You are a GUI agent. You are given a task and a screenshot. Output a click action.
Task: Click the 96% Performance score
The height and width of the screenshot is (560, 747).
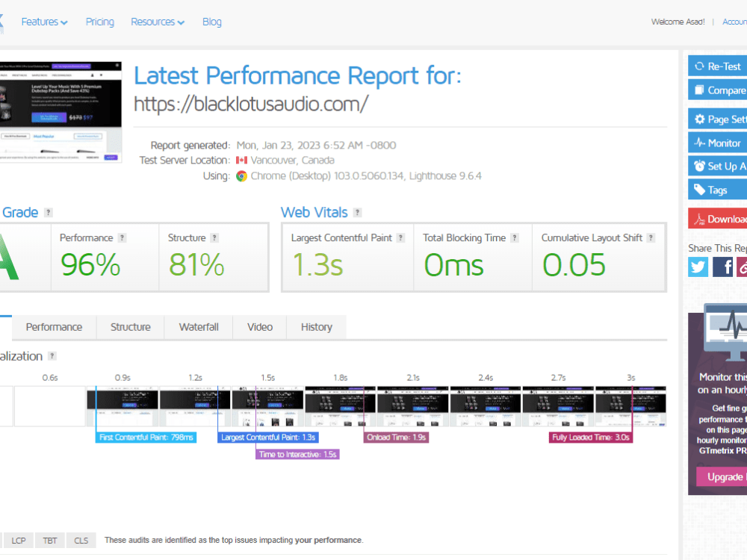click(90, 265)
